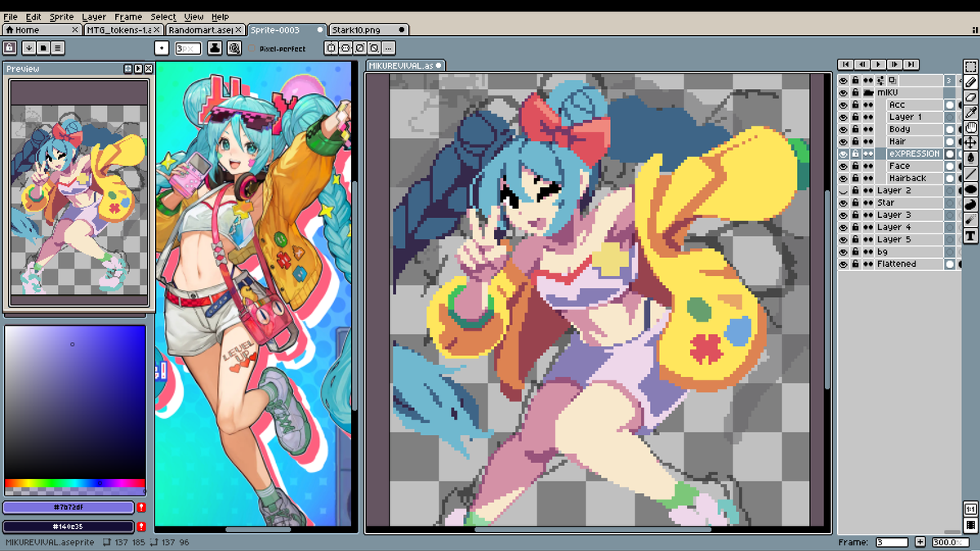Go to the first frame in timeline
The image size is (980, 551).
(846, 64)
